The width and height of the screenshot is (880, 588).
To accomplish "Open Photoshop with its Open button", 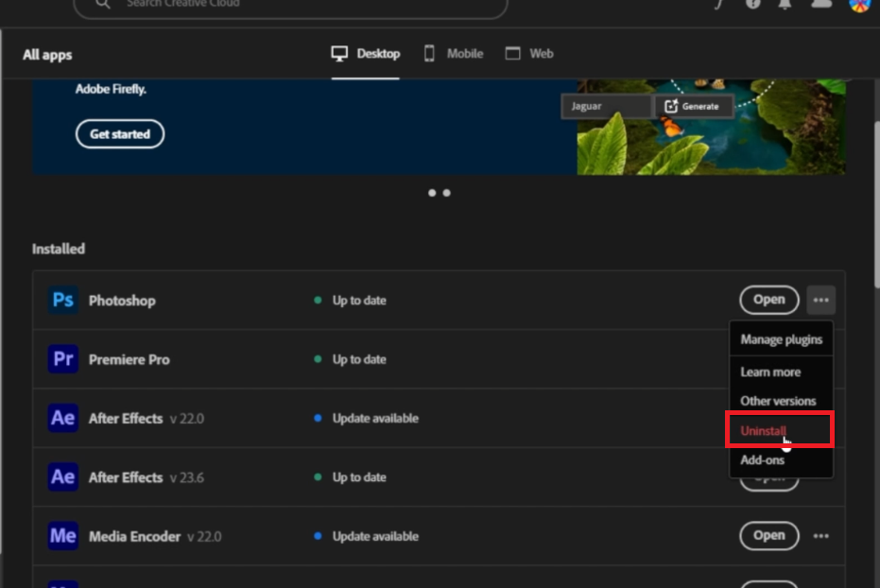I will pyautogui.click(x=768, y=300).
